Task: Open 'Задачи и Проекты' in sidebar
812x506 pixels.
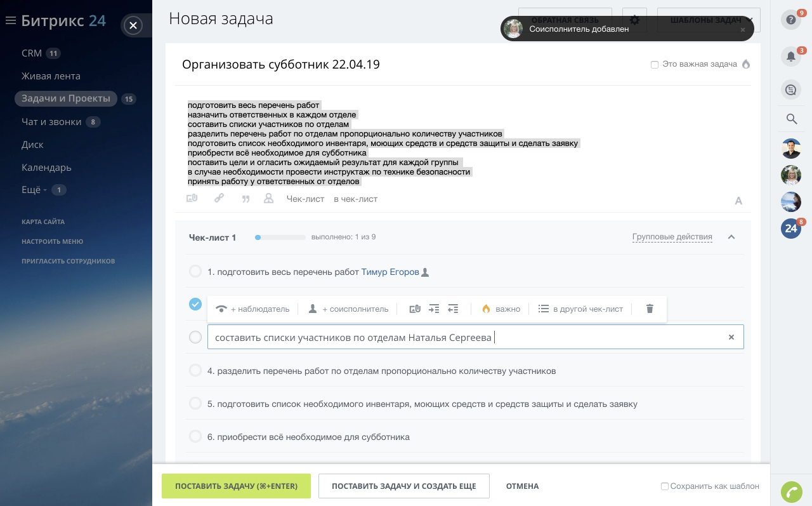Action: point(66,98)
